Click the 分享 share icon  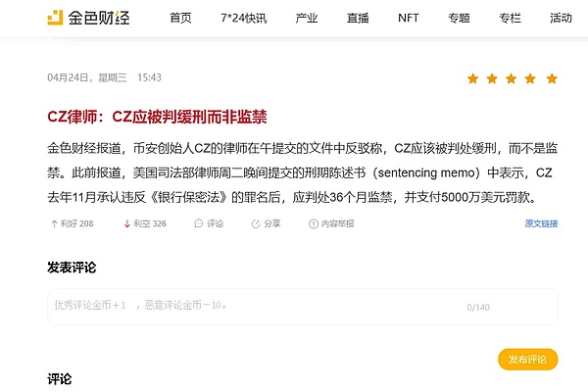(x=256, y=224)
